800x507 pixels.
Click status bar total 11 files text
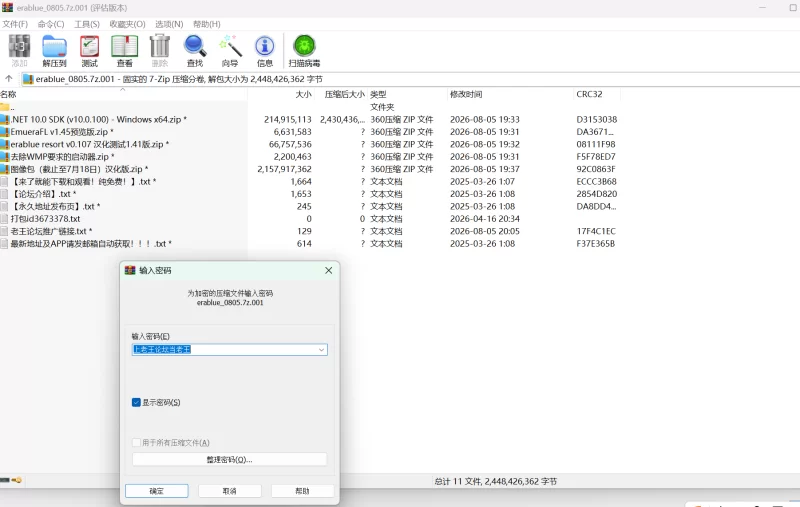(495, 481)
